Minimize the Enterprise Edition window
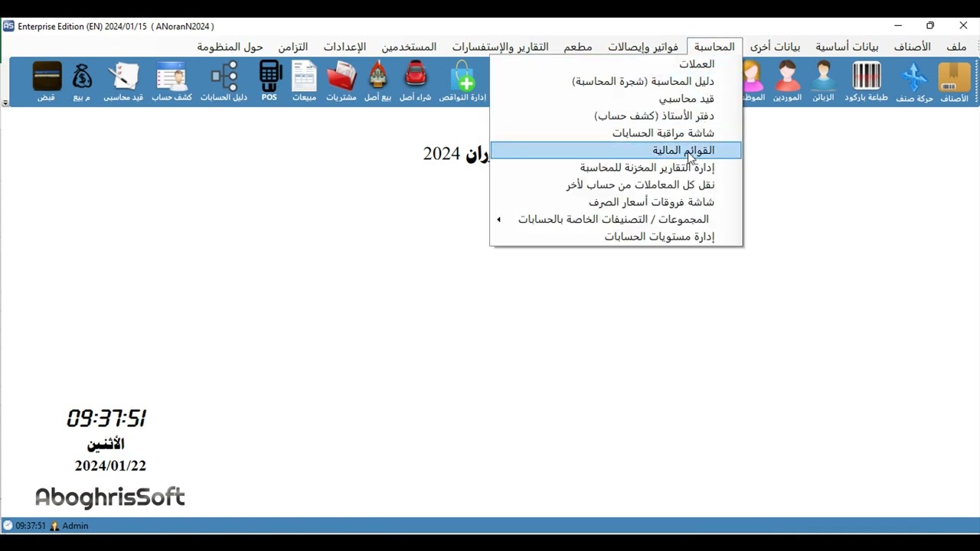Viewport: 980px width, 551px height. [898, 26]
